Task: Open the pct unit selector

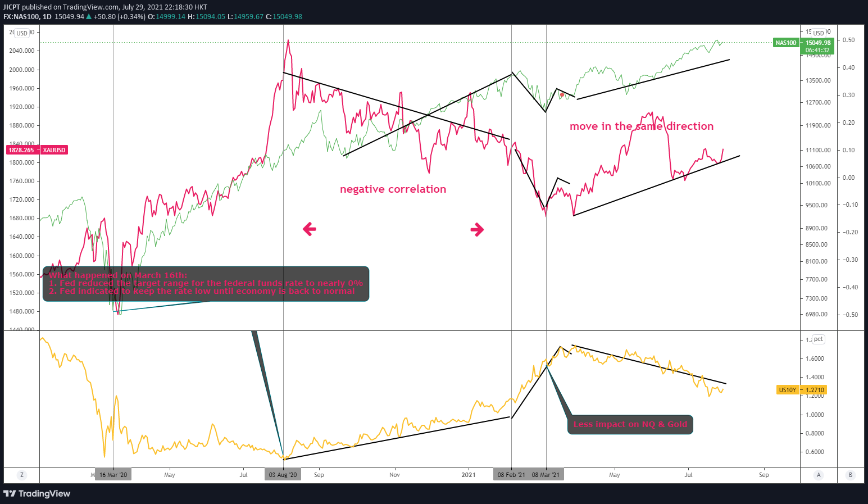Action: click(819, 339)
